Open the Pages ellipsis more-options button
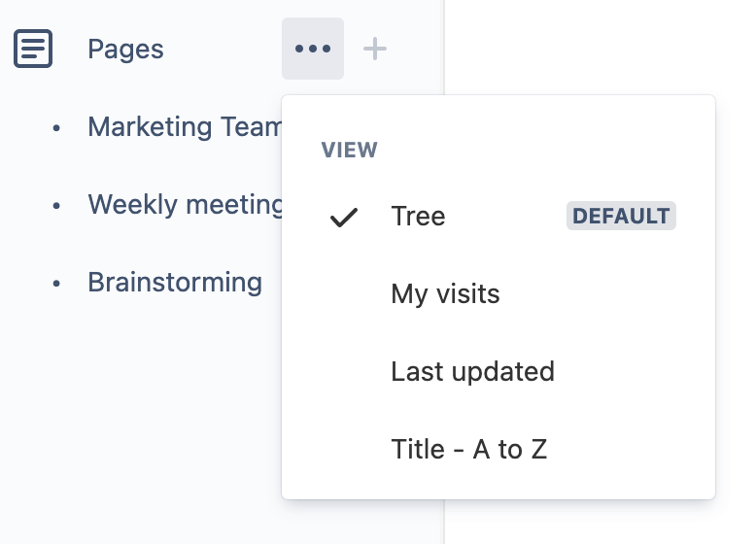756x544 pixels. pyautogui.click(x=313, y=49)
